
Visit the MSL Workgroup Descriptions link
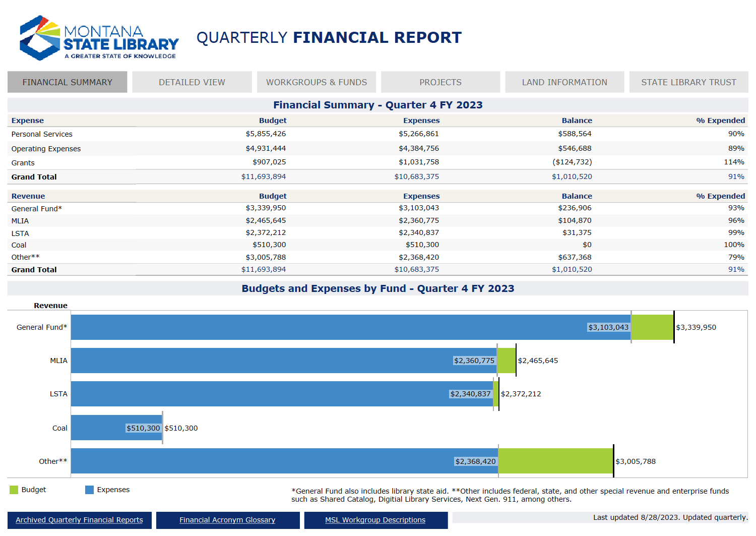pos(375,520)
